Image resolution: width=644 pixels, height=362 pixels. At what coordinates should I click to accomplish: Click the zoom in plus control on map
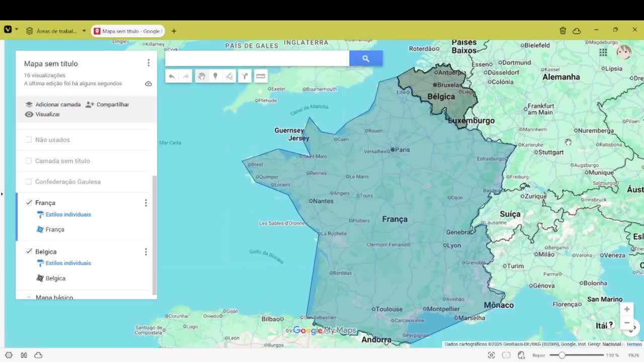click(626, 309)
